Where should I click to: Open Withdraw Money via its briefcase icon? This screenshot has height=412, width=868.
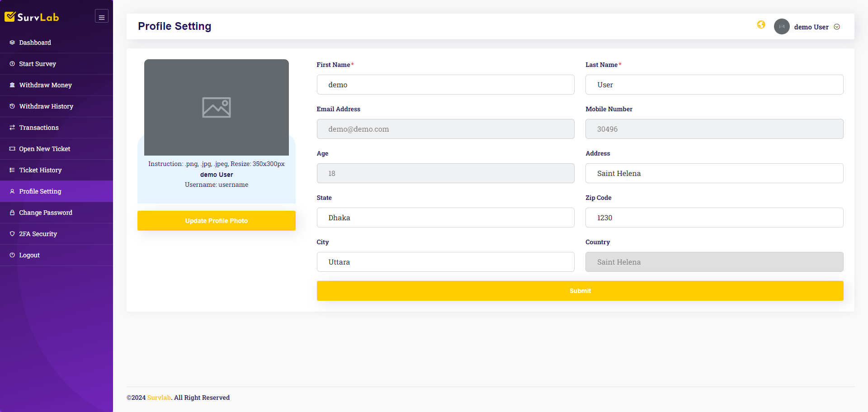click(12, 85)
